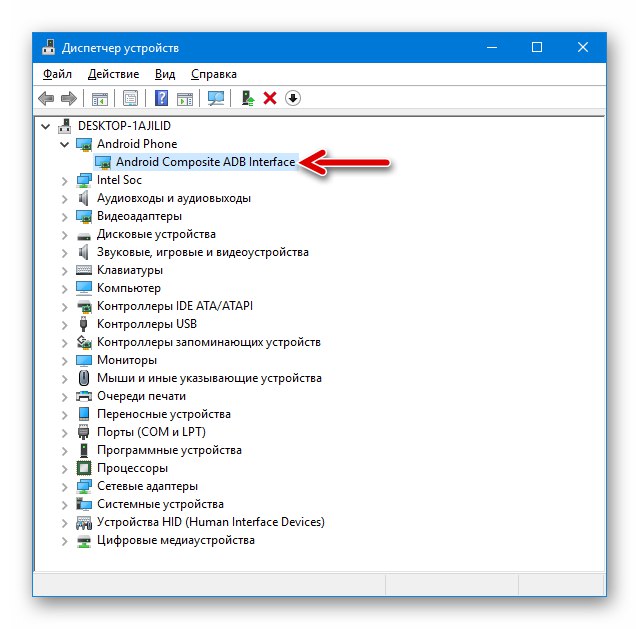This screenshot has height=629, width=639.
Task: Click the red X Uninstall device icon
Action: coord(270,98)
